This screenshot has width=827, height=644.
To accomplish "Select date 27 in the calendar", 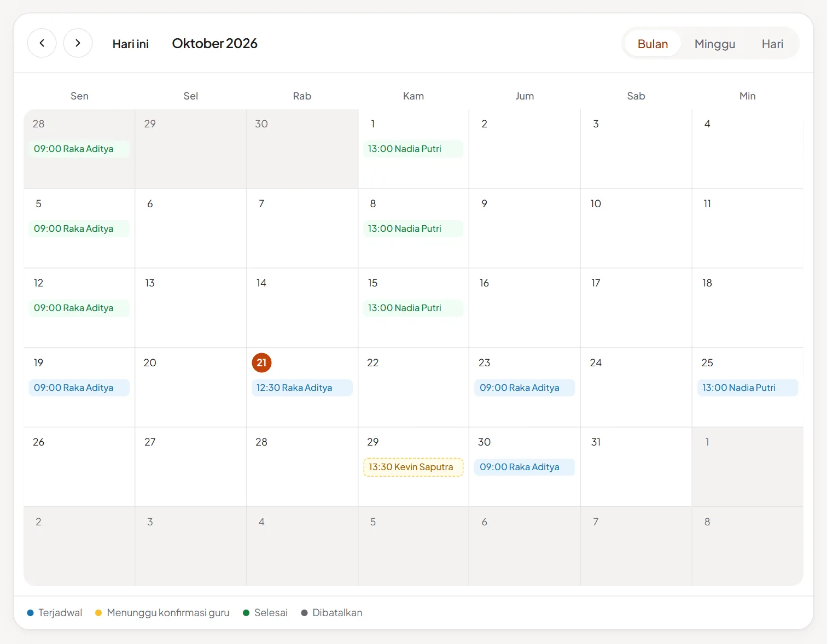I will point(150,442).
